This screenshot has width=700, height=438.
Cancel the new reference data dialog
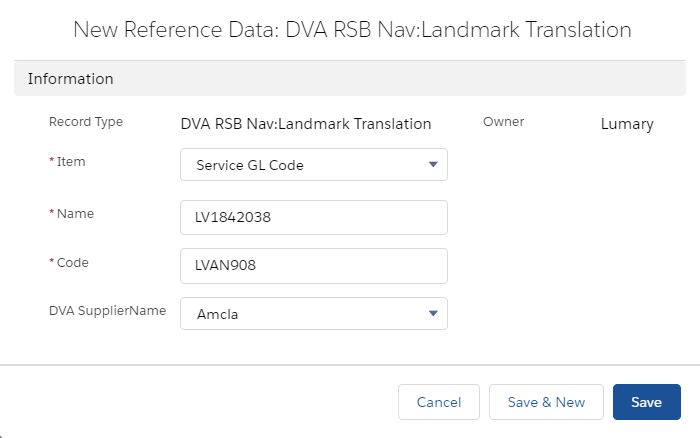[x=439, y=402]
